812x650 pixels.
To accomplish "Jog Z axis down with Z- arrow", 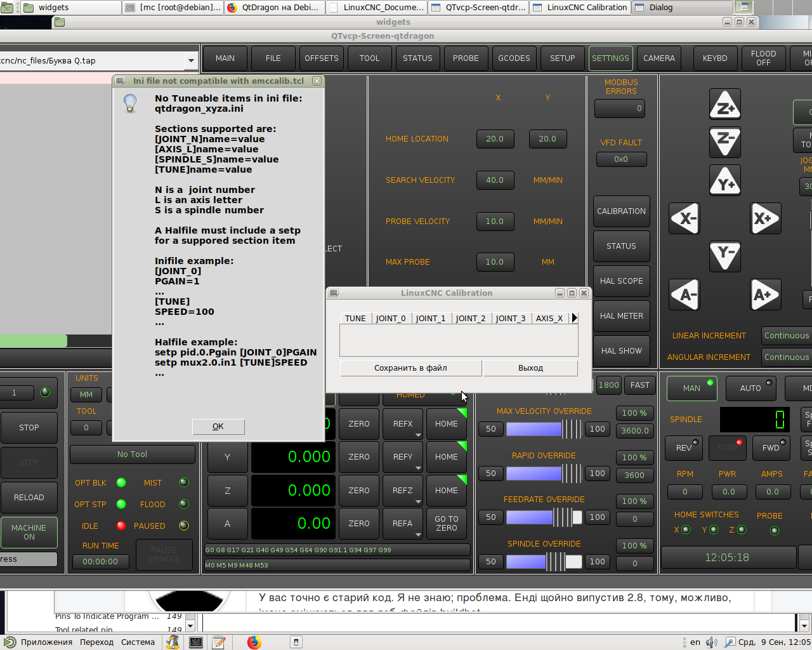I will point(725,142).
